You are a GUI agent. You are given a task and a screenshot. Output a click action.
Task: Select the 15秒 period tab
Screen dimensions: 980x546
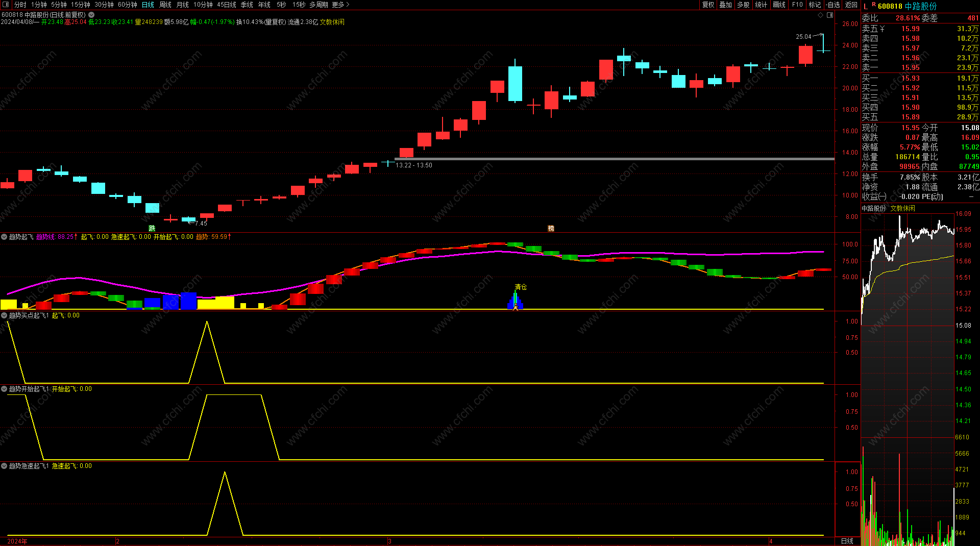pos(299,5)
